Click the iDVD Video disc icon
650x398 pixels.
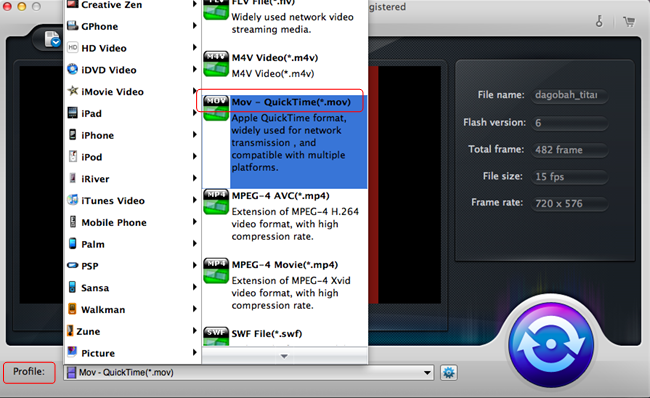pyautogui.click(x=73, y=69)
